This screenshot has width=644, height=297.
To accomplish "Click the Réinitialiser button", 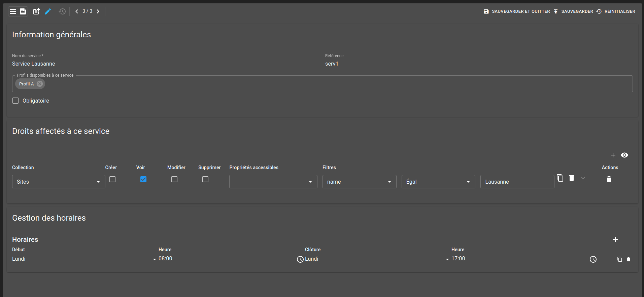I will pos(616,11).
